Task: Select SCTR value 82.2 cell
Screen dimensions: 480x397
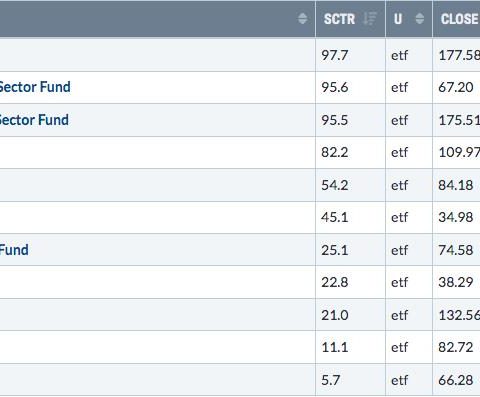Action: (x=350, y=152)
